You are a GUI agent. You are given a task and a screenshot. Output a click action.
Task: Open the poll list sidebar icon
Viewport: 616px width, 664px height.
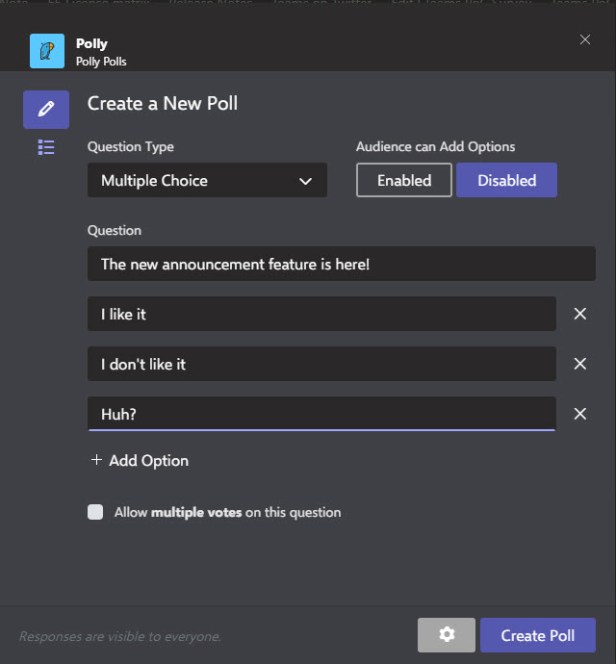point(46,147)
